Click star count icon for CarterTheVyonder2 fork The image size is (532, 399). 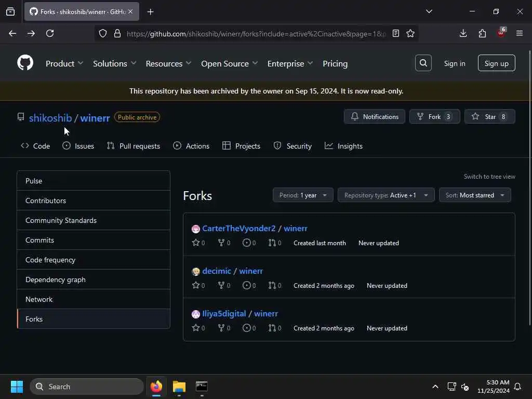point(196,243)
